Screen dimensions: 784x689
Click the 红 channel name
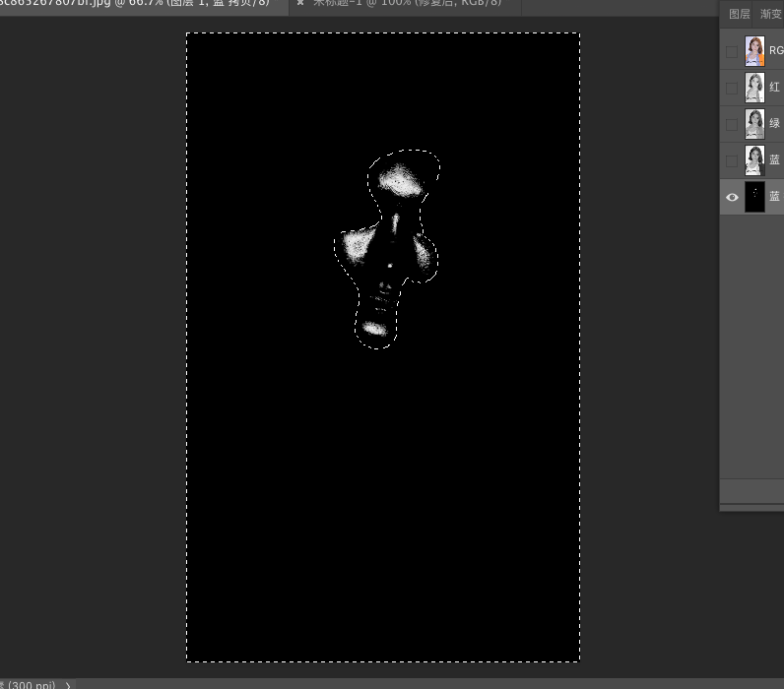pos(774,87)
